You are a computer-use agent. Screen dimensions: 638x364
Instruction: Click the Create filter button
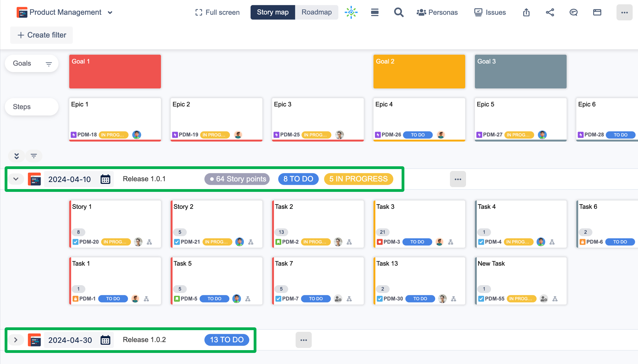coord(42,35)
